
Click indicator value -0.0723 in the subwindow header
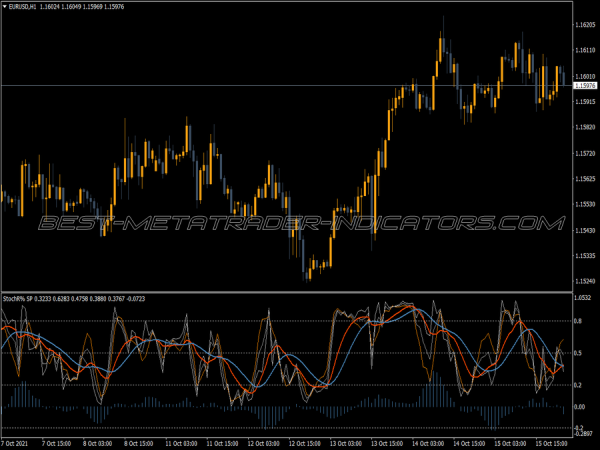[136, 299]
